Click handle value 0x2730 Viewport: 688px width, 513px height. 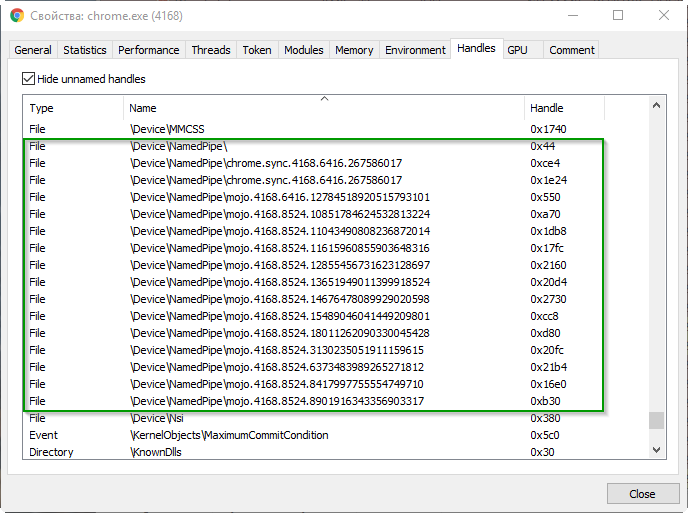click(548, 299)
